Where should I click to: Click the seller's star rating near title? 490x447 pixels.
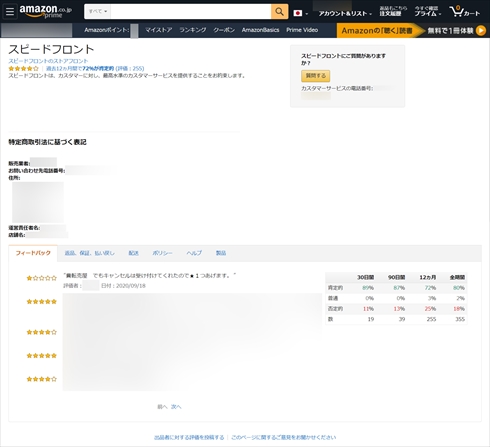(x=23, y=68)
